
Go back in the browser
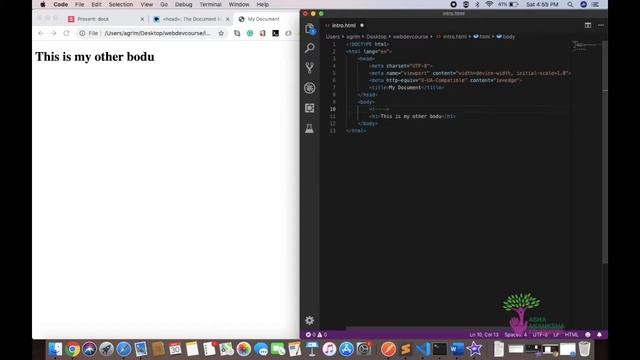[41, 33]
